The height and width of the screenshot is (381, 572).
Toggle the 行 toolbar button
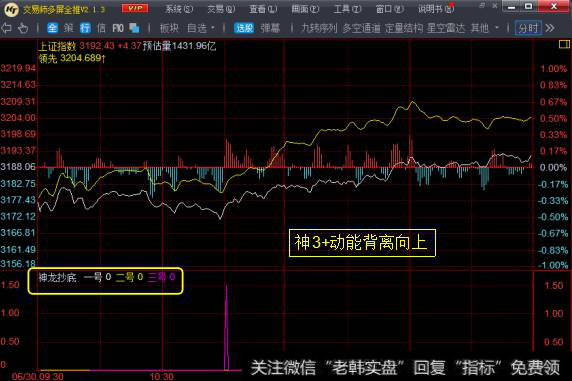click(x=85, y=28)
